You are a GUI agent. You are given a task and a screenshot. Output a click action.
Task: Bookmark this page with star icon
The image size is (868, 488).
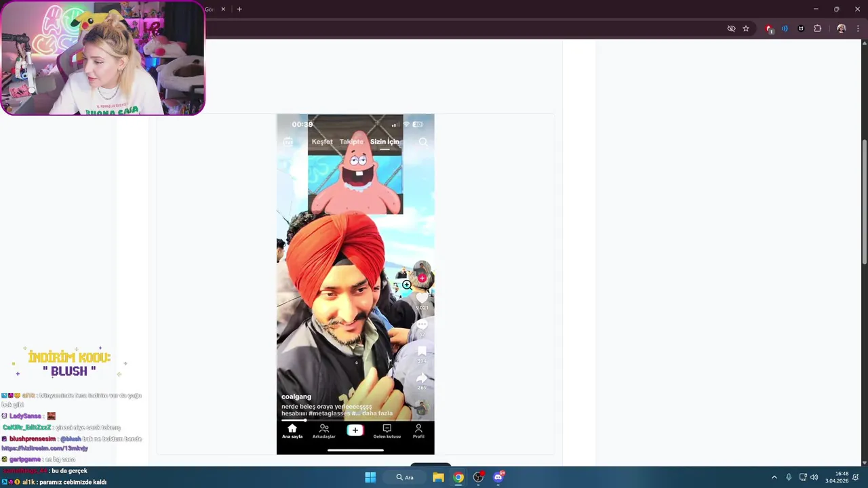746,28
